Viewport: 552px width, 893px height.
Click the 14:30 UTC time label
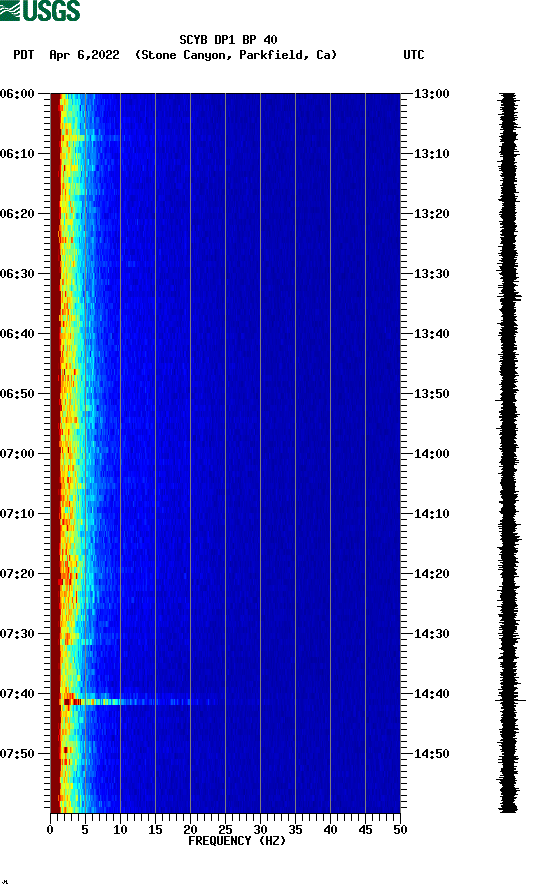431,634
